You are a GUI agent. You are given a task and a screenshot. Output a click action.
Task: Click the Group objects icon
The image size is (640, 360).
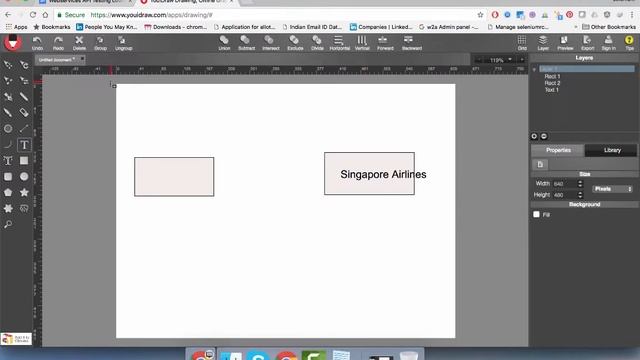(x=100, y=43)
